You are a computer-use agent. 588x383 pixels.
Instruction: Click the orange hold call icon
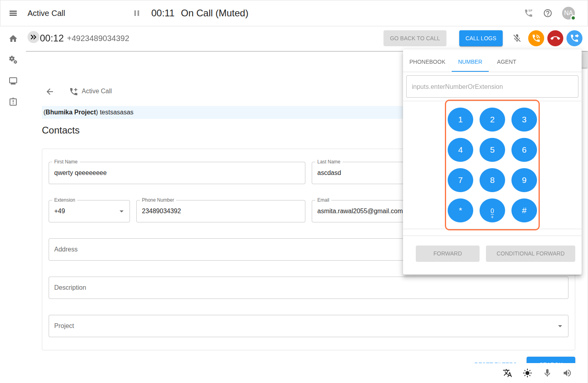(x=536, y=38)
